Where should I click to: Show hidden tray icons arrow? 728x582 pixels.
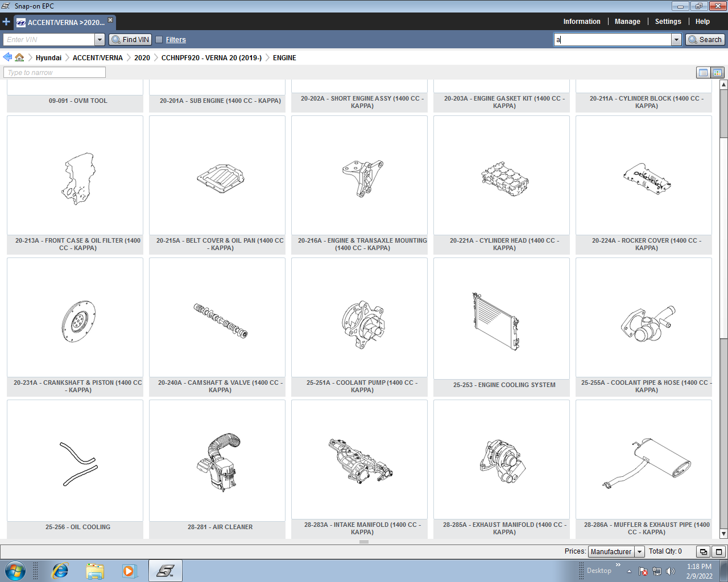coord(629,571)
